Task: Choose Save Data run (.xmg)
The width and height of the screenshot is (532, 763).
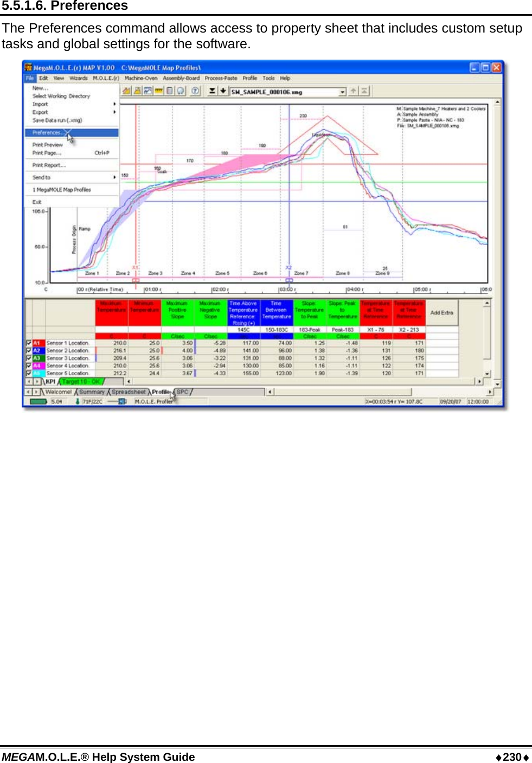Action: pos(57,120)
